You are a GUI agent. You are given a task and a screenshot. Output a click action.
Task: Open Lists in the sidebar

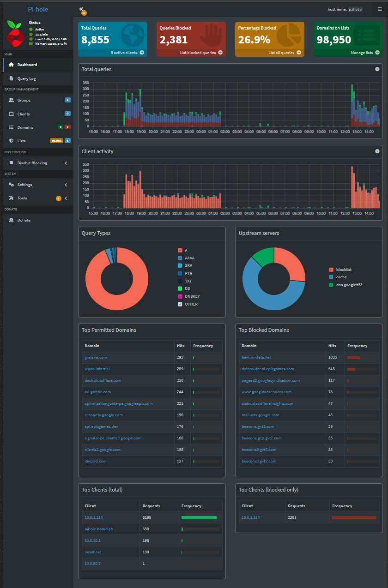point(37,141)
